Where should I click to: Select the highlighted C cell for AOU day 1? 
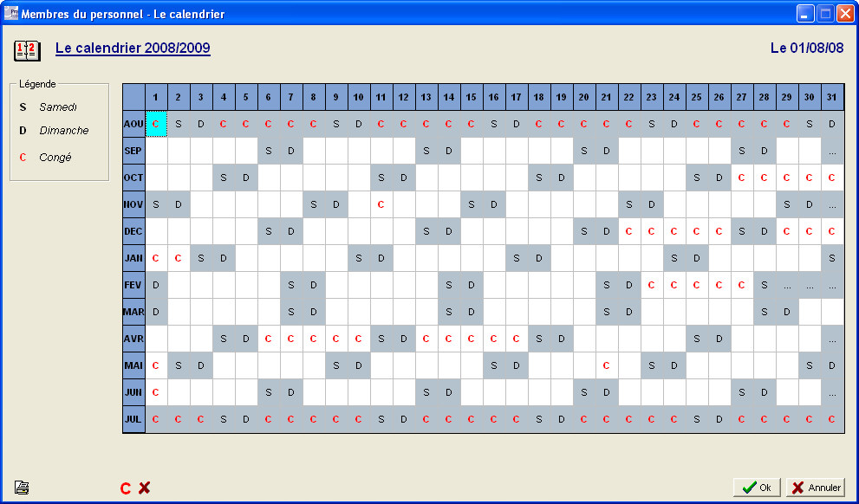coord(156,124)
